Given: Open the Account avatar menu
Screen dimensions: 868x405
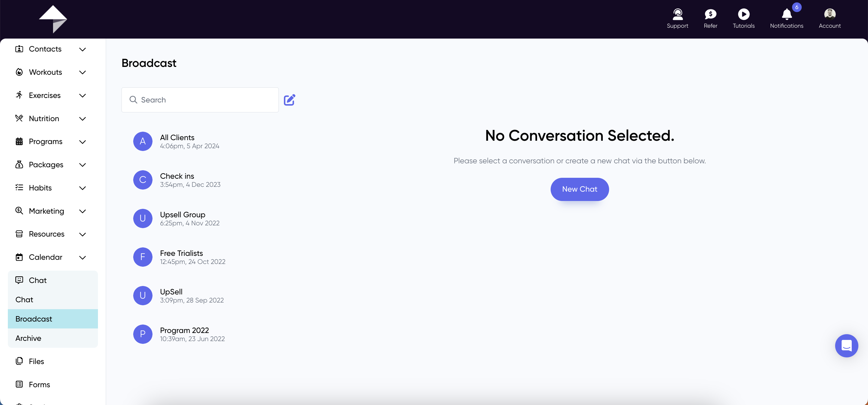Looking at the screenshot, I should point(830,15).
